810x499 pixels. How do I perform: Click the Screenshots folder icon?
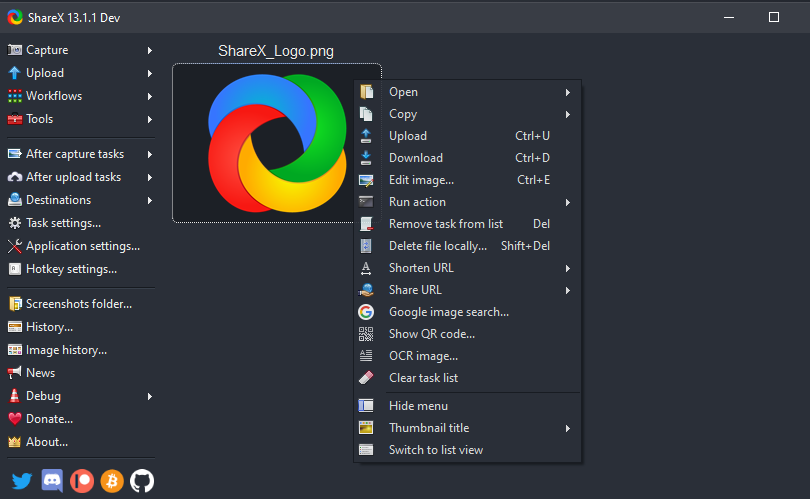(14, 304)
